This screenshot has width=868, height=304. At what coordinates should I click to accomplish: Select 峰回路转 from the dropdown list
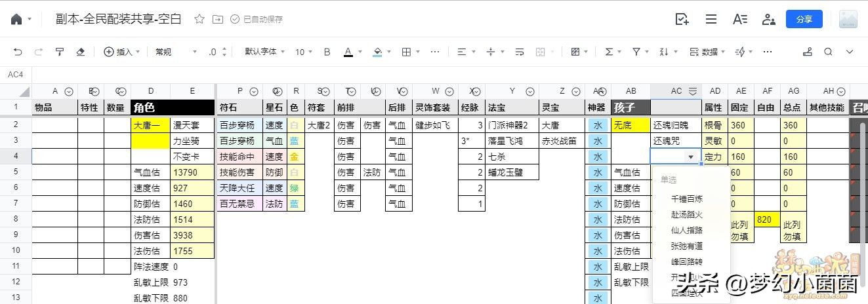pos(687,261)
